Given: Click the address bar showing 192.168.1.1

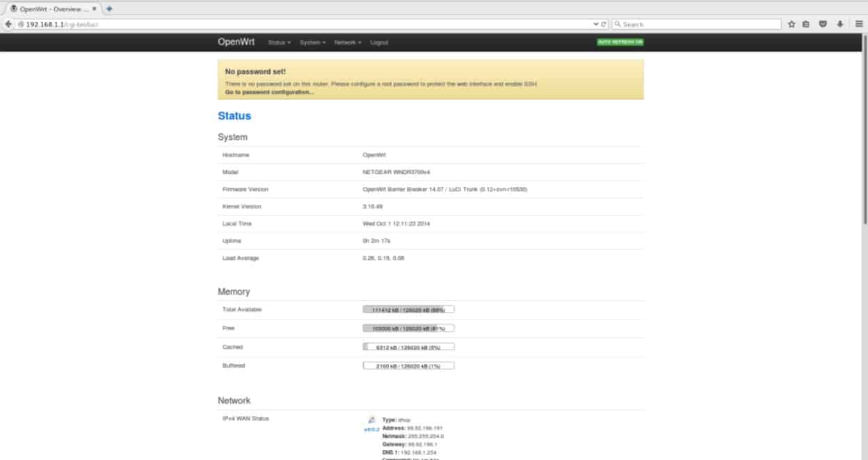Looking at the screenshot, I should (306, 24).
